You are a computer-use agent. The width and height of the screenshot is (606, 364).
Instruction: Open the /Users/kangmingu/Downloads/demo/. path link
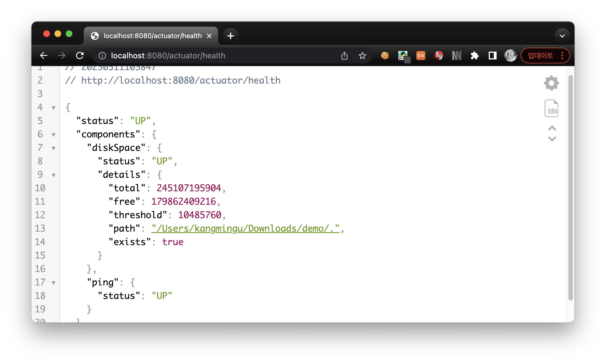coord(245,229)
